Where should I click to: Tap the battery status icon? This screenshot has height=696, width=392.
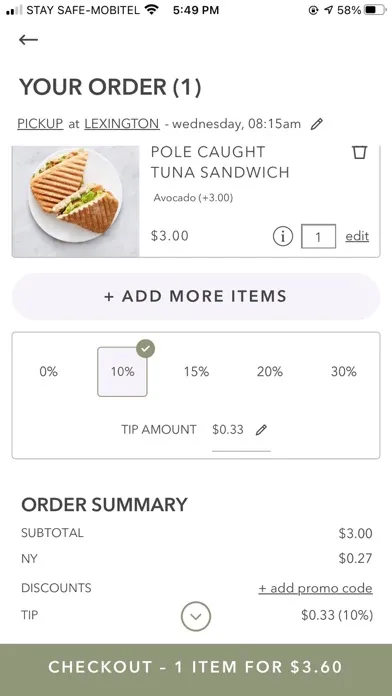(375, 10)
